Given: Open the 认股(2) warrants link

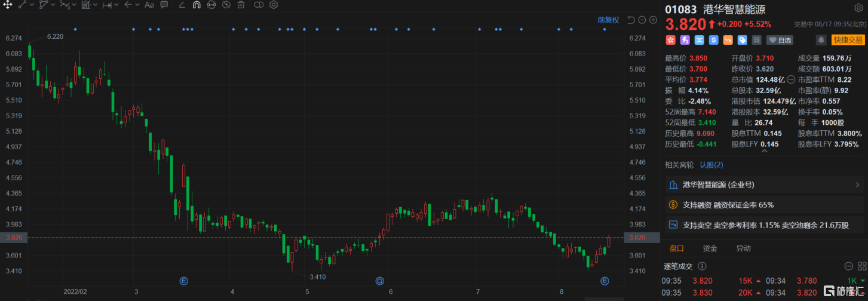Looking at the screenshot, I should (x=711, y=165).
